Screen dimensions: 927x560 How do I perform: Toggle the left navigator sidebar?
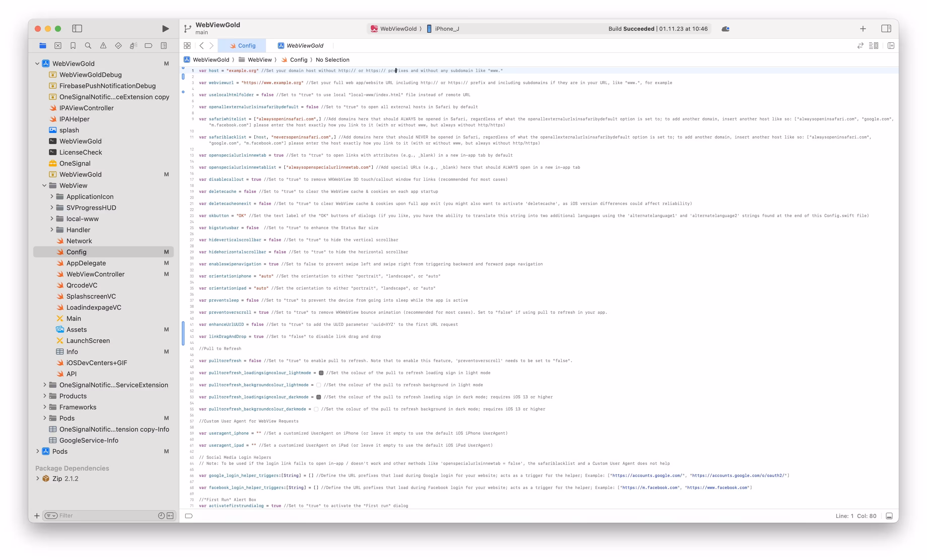[77, 29]
